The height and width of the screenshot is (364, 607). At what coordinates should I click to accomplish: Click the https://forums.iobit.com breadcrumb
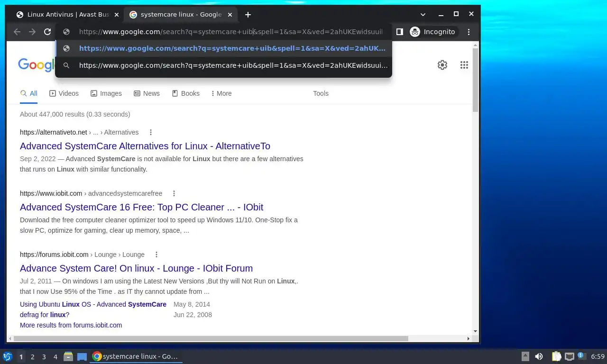[54, 255]
